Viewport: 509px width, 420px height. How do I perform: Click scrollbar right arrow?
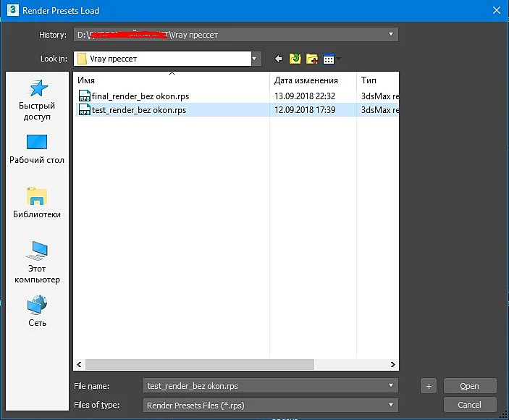pos(392,364)
